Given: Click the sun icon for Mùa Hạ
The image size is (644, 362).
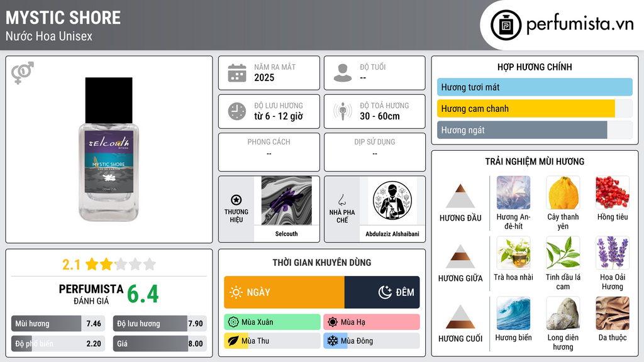Looking at the screenshot, I should tap(332, 322).
